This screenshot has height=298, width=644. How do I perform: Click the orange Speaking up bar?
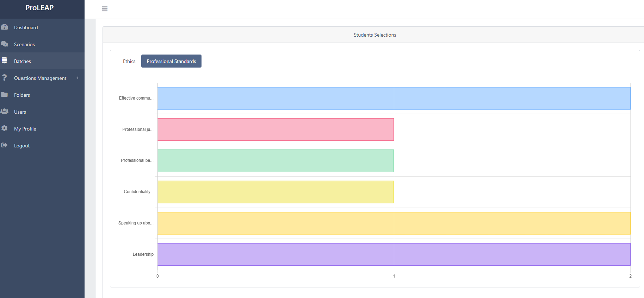(x=394, y=223)
